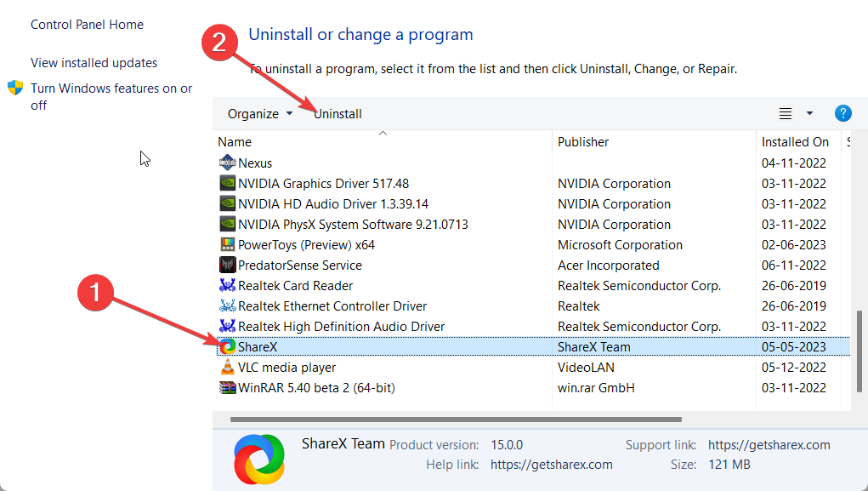Select the Nexus row name

coord(255,163)
